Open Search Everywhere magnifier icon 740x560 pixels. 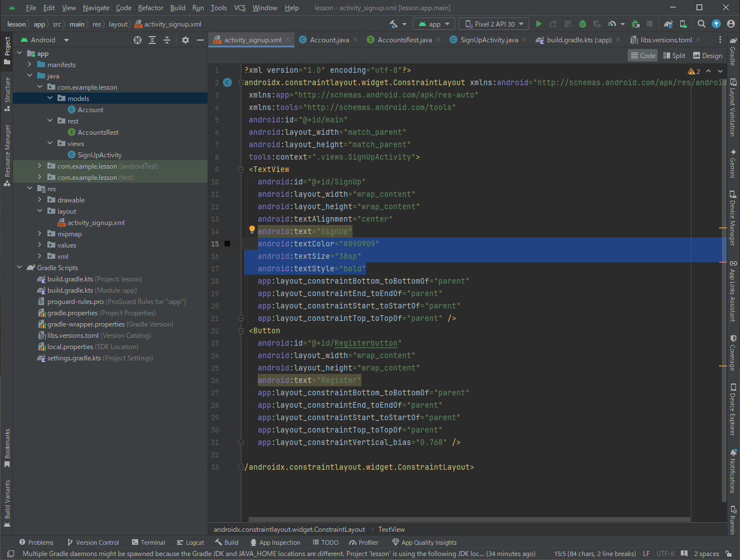click(x=702, y=24)
